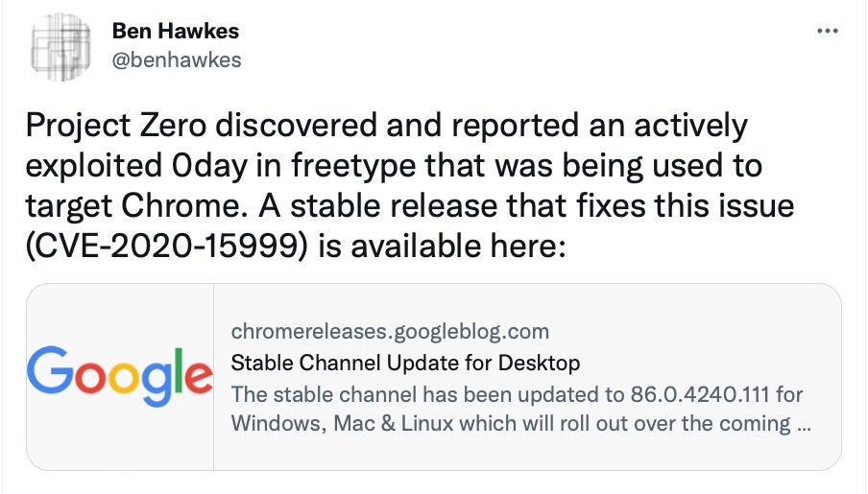Click the link card description text
The width and height of the screenshot is (868, 494).
pyautogui.click(x=518, y=409)
